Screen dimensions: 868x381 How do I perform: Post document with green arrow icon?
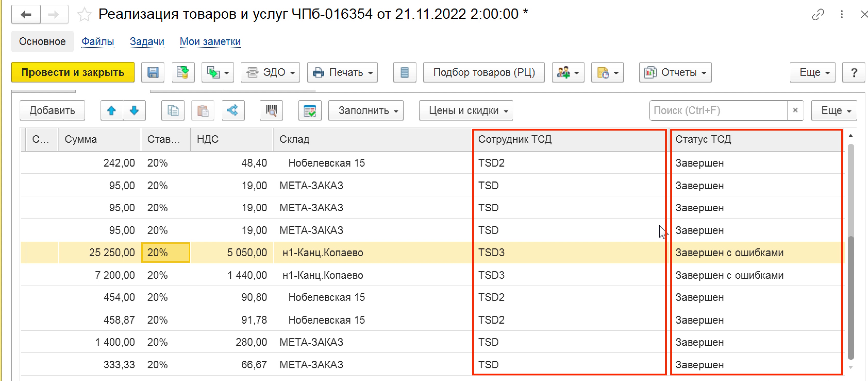pos(183,72)
